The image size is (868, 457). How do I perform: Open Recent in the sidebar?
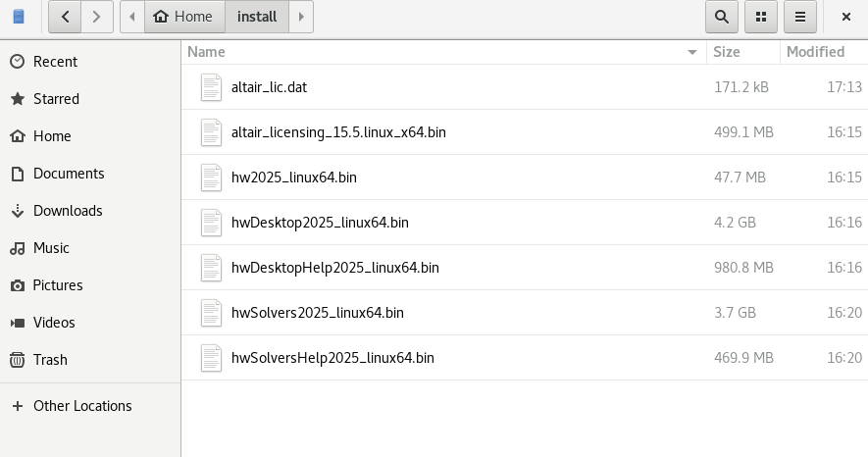pyautogui.click(x=55, y=62)
